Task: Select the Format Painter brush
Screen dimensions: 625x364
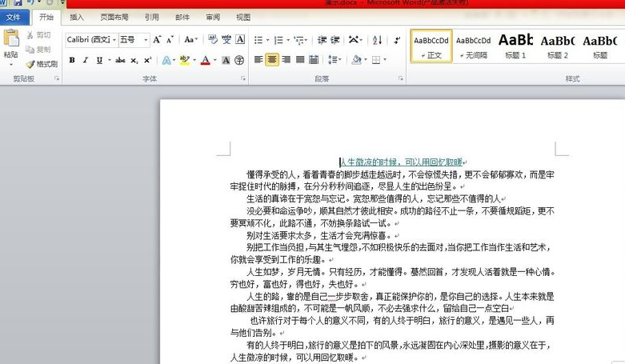Action: [x=42, y=64]
